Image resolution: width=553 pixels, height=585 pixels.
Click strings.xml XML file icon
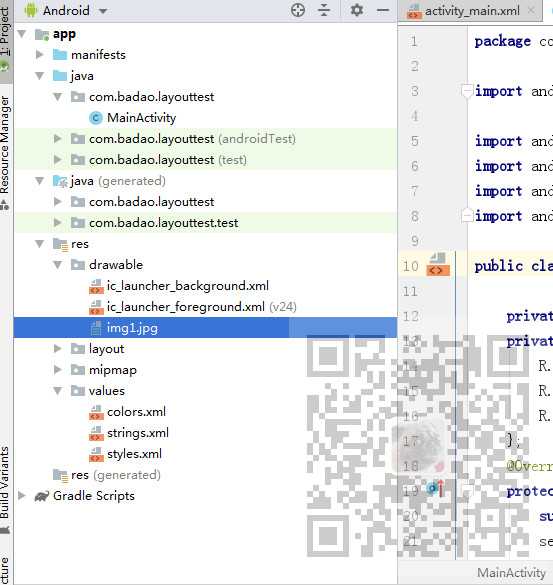[x=96, y=433]
